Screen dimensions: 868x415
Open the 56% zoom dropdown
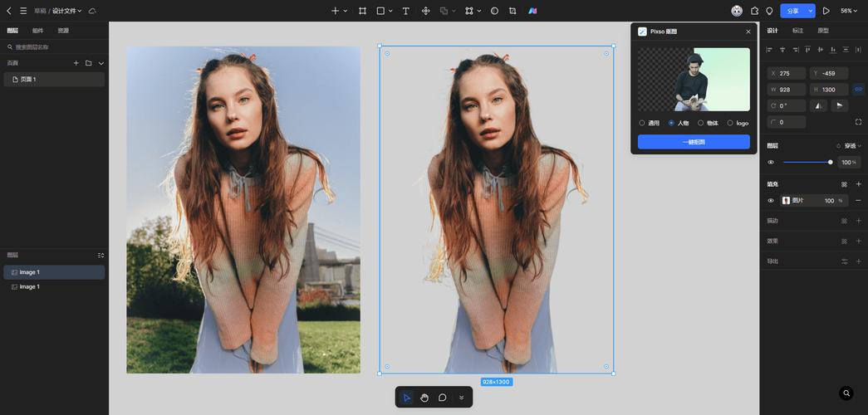point(849,11)
